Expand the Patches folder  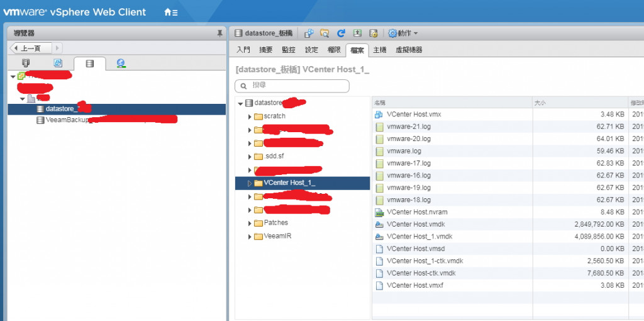pos(250,223)
